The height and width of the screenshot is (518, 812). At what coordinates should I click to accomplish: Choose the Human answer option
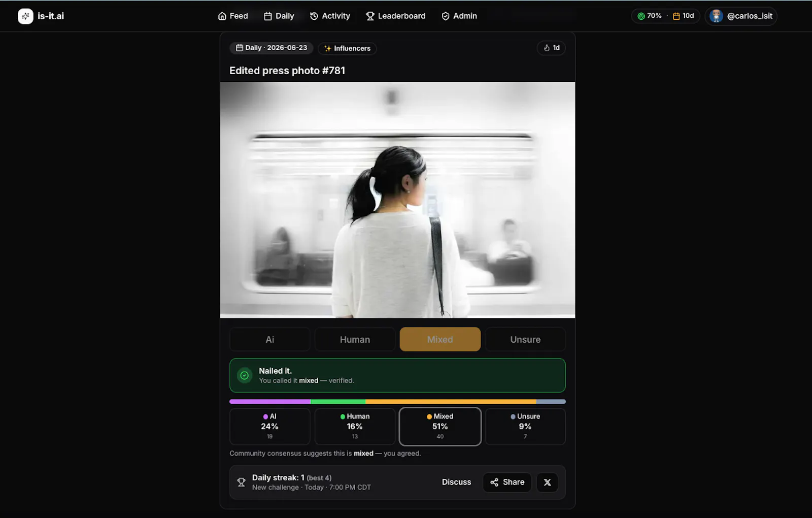coord(355,339)
